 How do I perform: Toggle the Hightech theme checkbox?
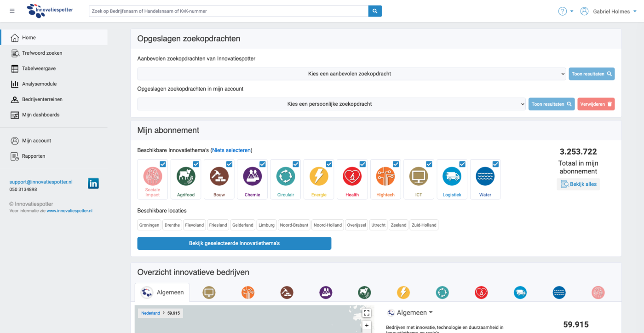396,164
